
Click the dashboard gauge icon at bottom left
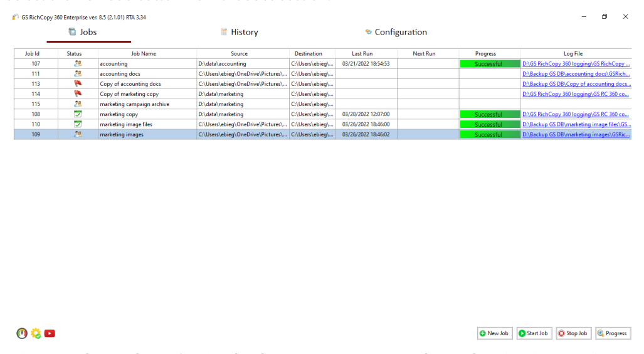[x=22, y=333]
